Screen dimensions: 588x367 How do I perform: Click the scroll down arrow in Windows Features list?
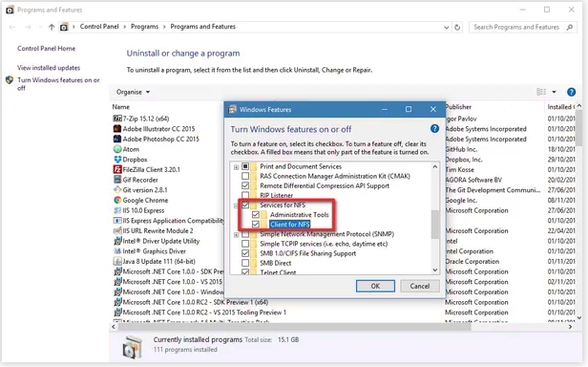coord(435,270)
